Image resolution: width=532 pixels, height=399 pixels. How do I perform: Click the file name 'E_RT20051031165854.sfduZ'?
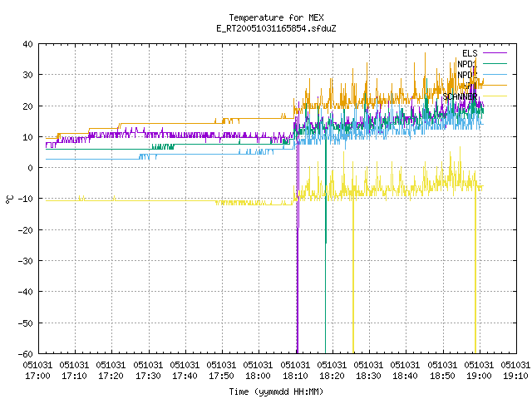coord(276,28)
